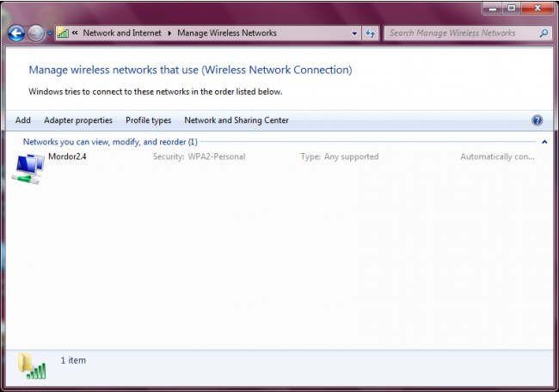Open the address bar history dropdown
This screenshot has width=559, height=392.
[354, 34]
